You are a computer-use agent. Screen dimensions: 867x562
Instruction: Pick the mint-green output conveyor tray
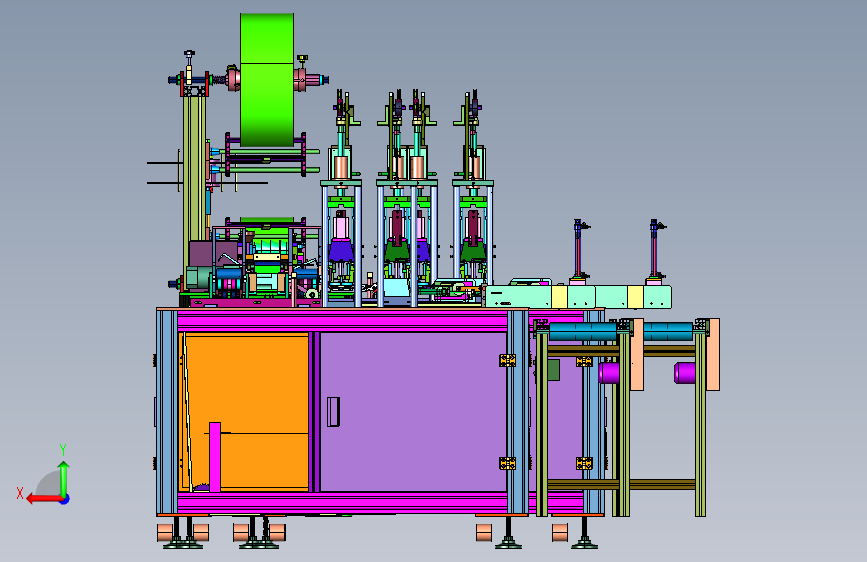click(x=578, y=296)
